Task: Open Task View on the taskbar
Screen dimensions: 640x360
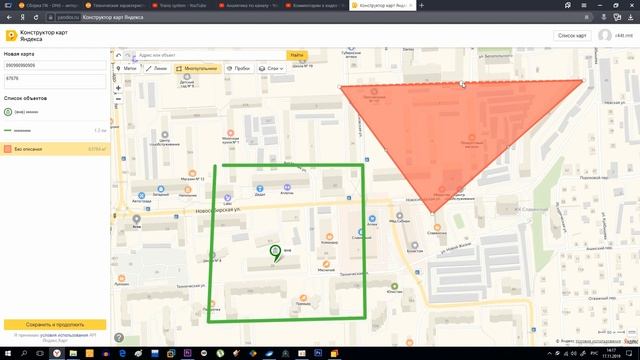Action: [40, 353]
